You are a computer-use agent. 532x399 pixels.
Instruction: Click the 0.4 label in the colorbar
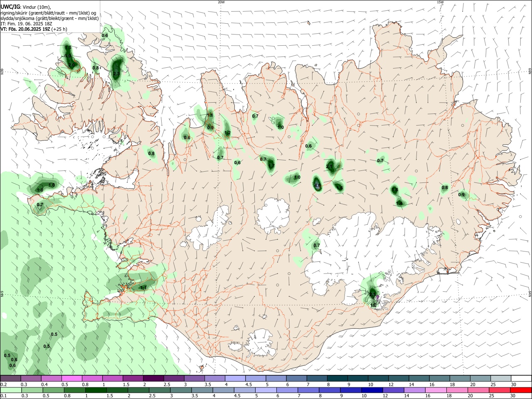tap(44, 384)
